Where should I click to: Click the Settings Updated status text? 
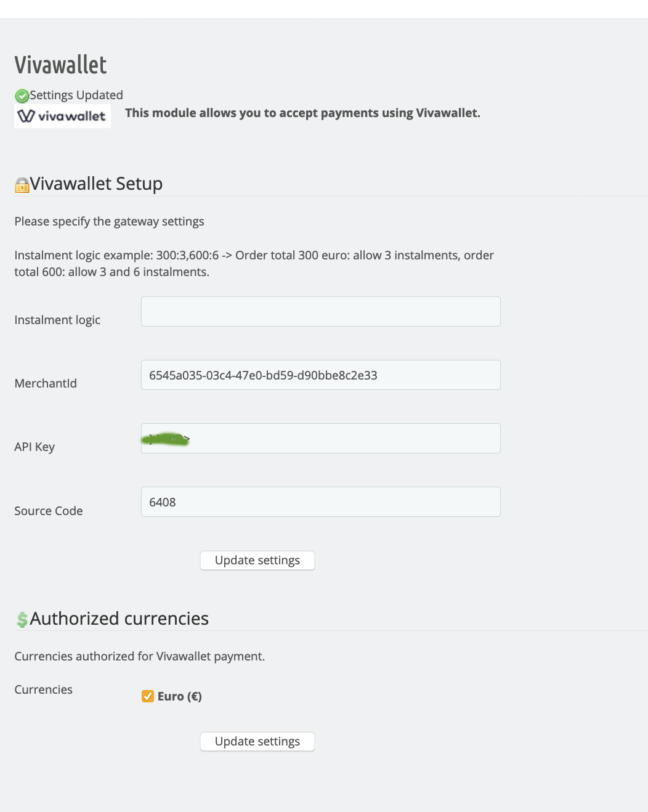[76, 95]
